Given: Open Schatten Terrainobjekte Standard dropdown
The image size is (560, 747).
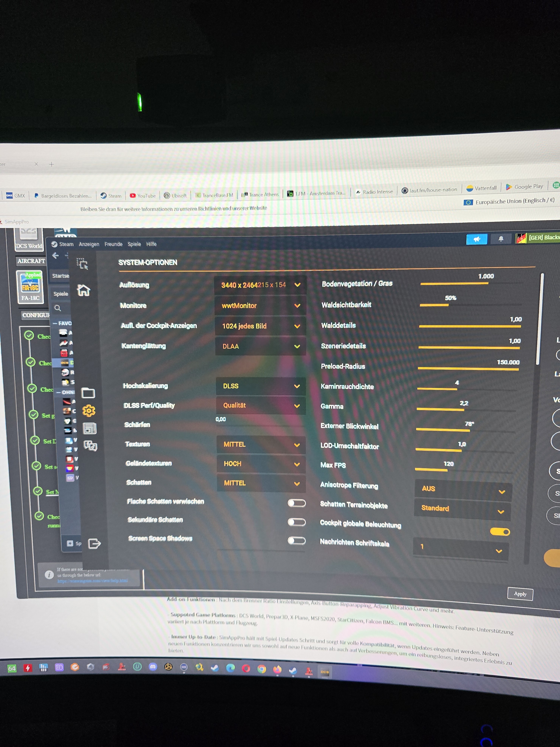Looking at the screenshot, I should 462,510.
